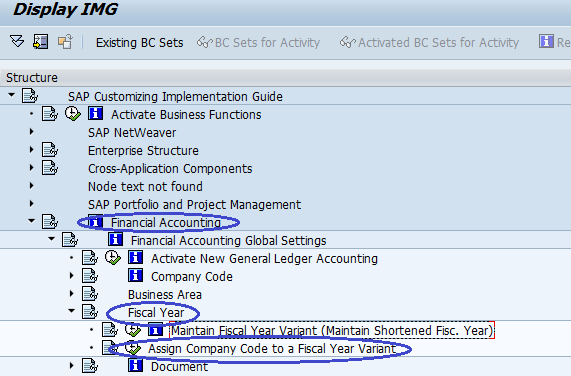Expand SAP Portfolio and Project Management node

point(32,203)
